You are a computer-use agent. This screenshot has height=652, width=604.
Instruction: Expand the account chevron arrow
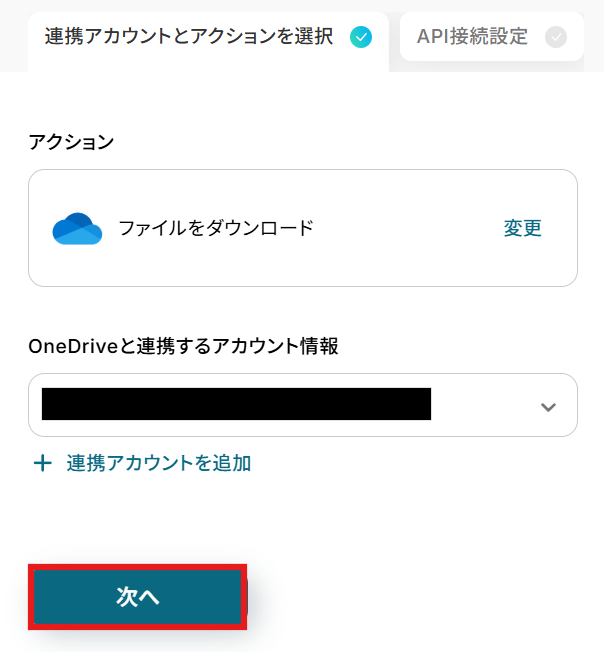tap(548, 406)
